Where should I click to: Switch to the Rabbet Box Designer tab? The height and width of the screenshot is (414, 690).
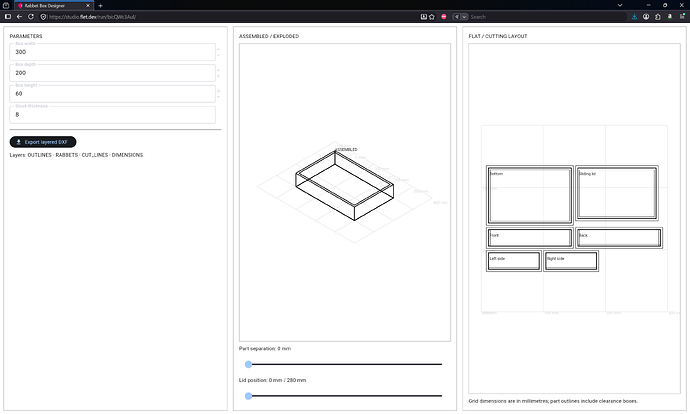(x=53, y=6)
